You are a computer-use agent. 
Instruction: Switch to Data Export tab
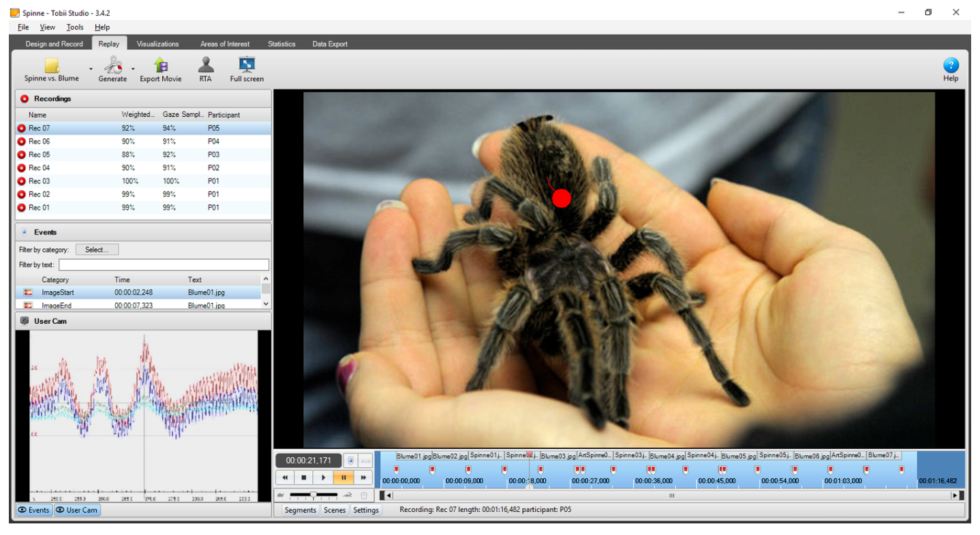[330, 44]
